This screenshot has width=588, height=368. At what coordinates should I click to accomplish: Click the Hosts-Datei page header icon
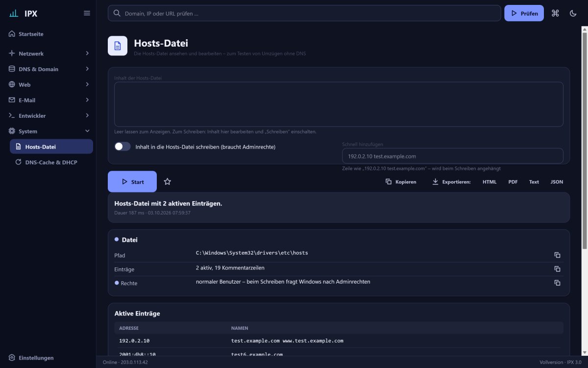pos(118,46)
